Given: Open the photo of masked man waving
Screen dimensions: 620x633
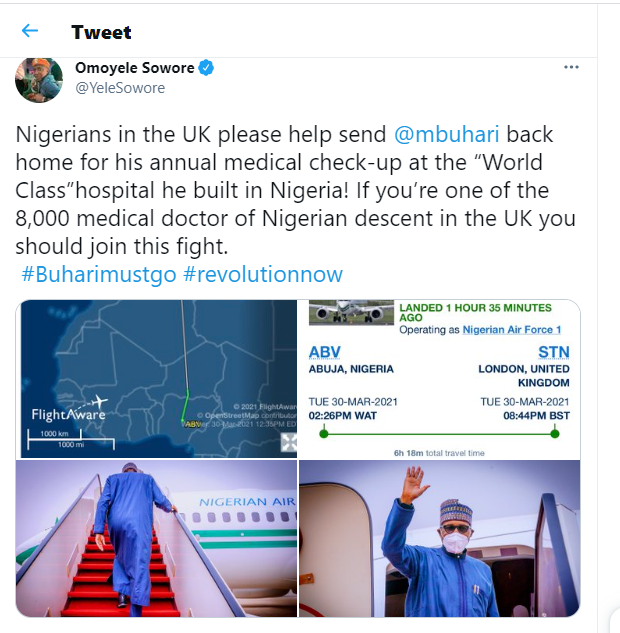Looking at the screenshot, I should pyautogui.click(x=440, y=538).
